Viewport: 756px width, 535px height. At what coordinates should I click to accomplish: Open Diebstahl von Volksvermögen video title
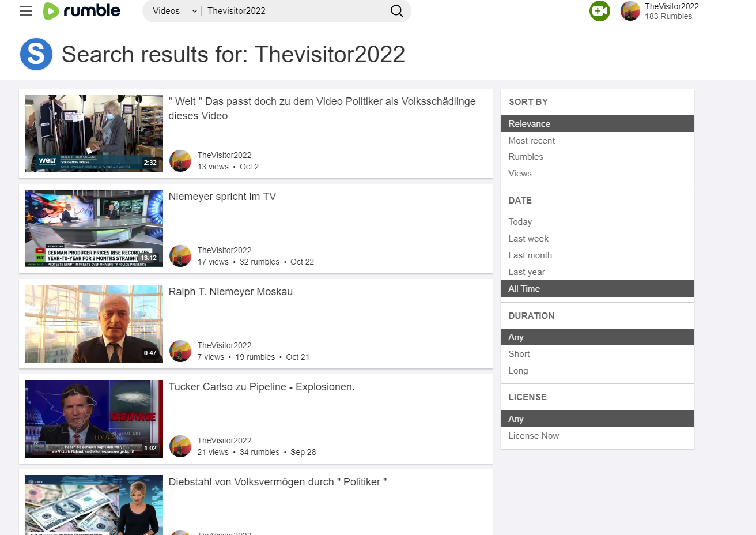click(277, 482)
